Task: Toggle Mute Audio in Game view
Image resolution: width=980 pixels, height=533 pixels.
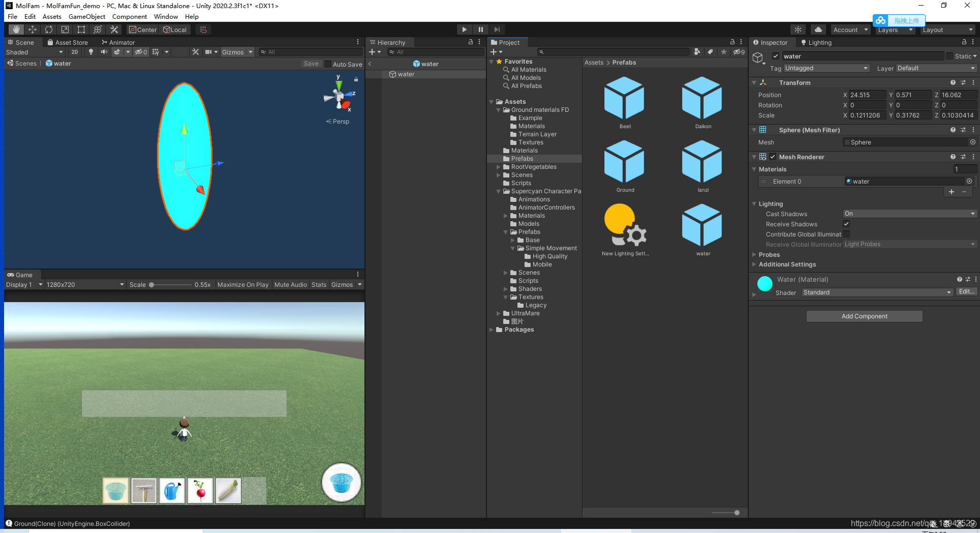Action: (x=291, y=285)
